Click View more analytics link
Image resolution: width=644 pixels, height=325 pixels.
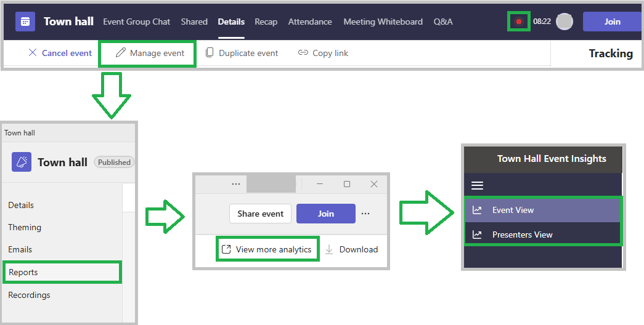pos(267,249)
